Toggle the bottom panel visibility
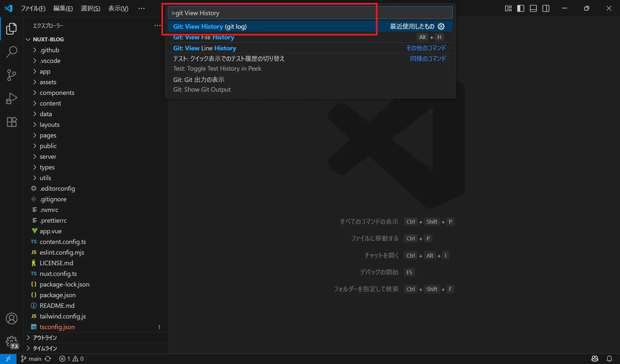The width and height of the screenshot is (620, 364). tap(533, 8)
